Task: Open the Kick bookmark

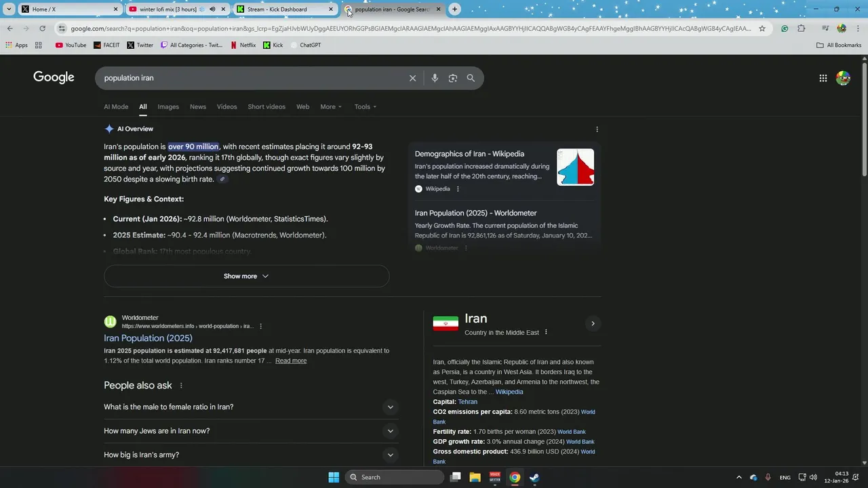Action: (273, 45)
